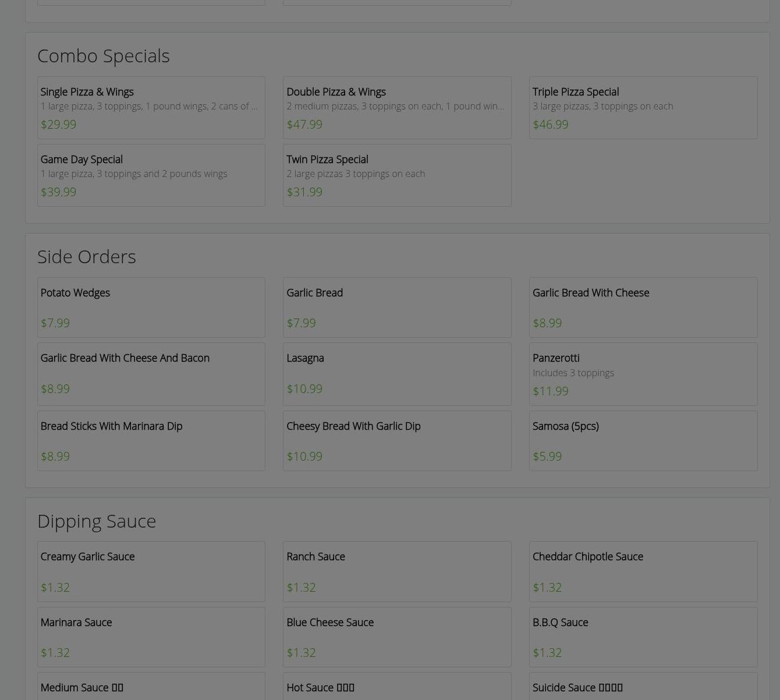
Task: Open the Triple Pizza Special item
Action: tap(643, 108)
